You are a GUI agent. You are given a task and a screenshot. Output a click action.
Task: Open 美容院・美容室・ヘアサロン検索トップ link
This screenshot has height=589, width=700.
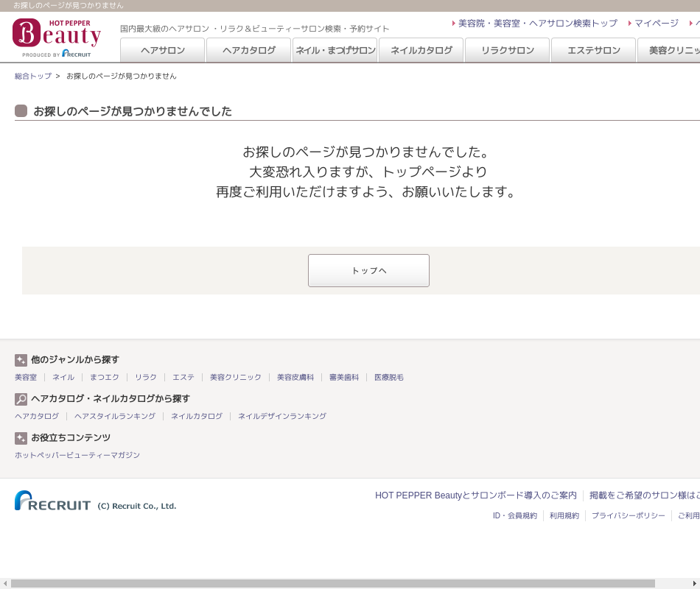tap(537, 24)
